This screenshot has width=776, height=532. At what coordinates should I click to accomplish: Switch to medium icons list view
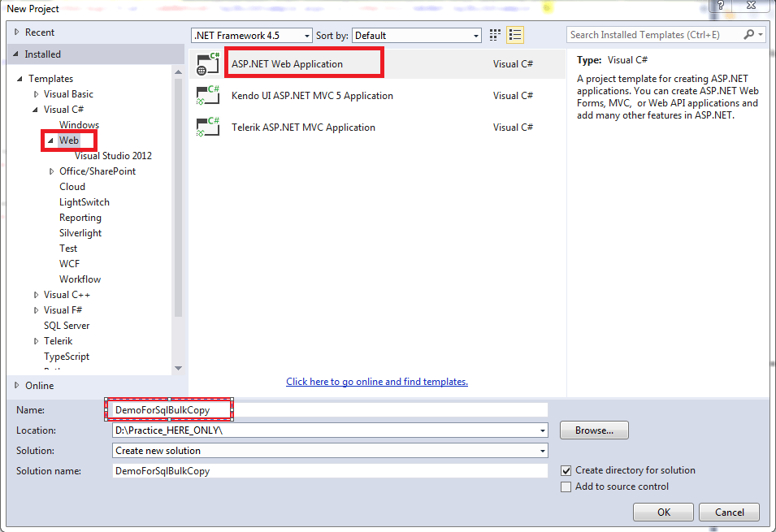coord(515,35)
